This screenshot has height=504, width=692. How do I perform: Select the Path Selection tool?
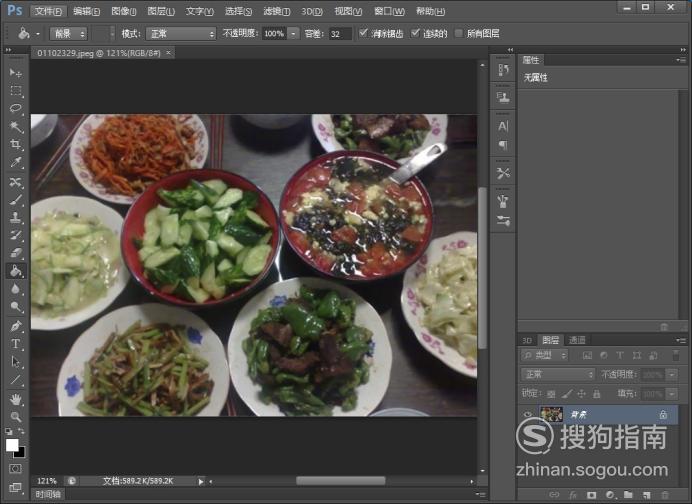16,362
